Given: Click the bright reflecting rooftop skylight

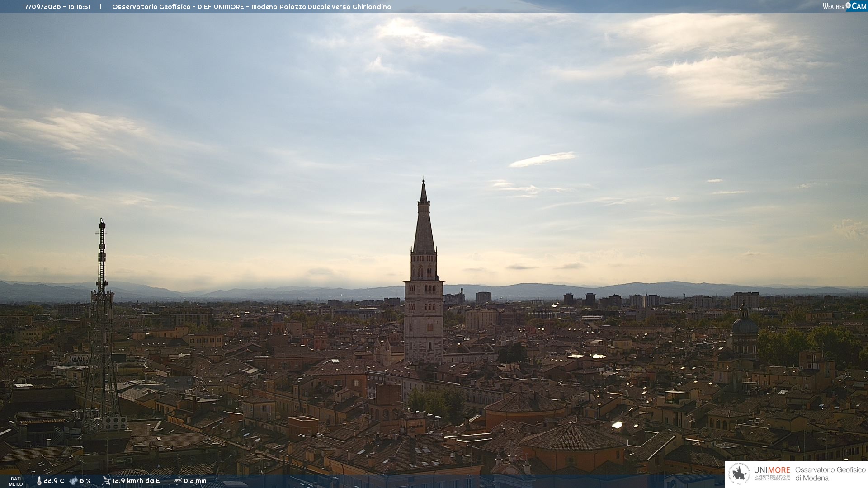Looking at the screenshot, I should 617,425.
